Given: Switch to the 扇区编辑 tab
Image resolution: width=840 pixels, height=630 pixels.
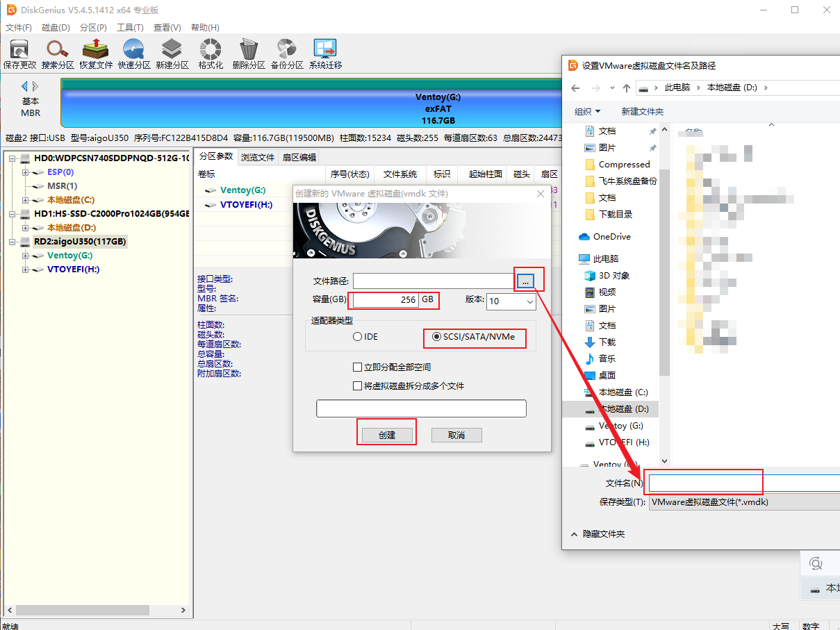Looking at the screenshot, I should (299, 158).
